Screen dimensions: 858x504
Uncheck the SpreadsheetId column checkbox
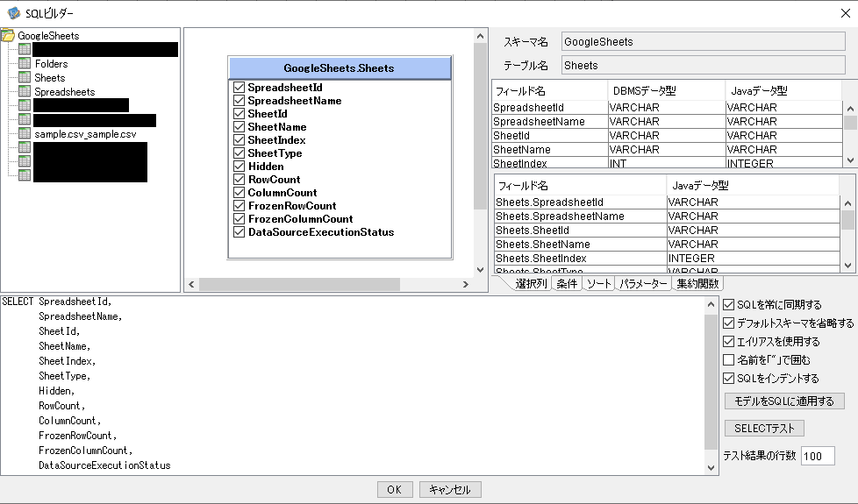[x=239, y=88]
